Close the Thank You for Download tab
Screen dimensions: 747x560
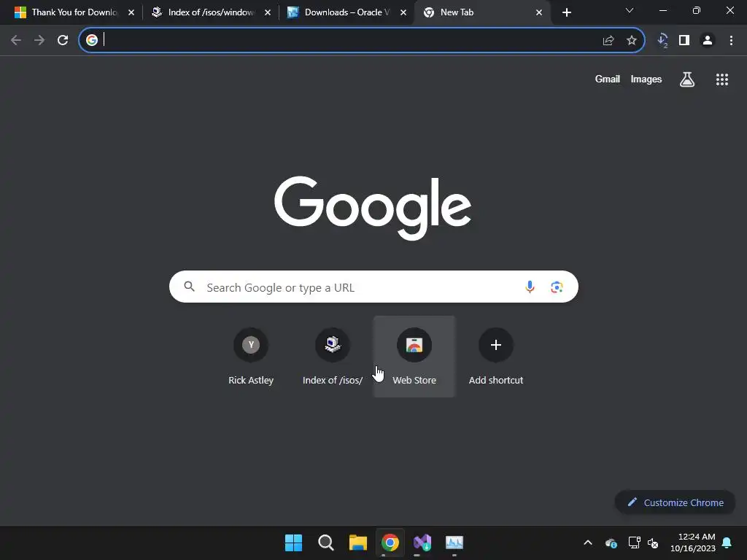131,12
